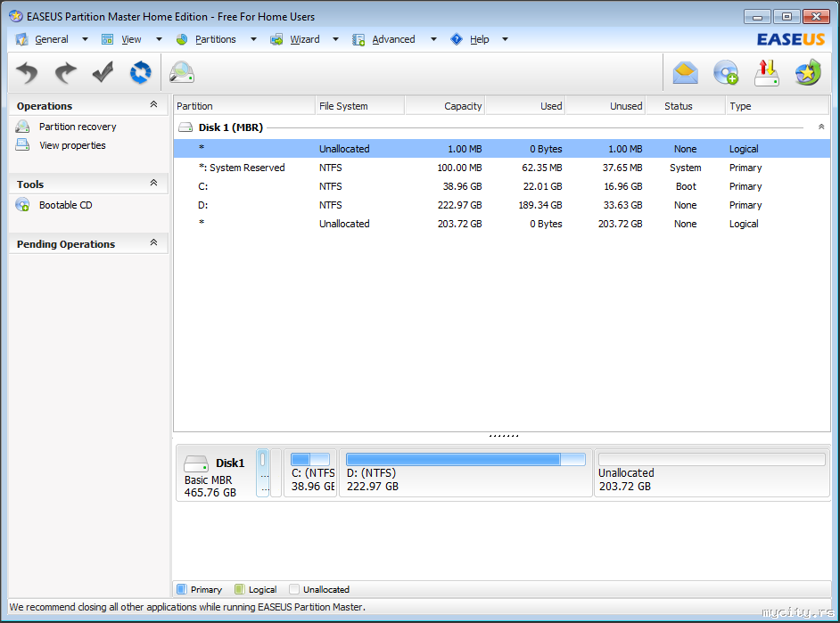The image size is (840, 623).
Task: Click the Undo arrow toolbar icon
Action: coord(28,72)
